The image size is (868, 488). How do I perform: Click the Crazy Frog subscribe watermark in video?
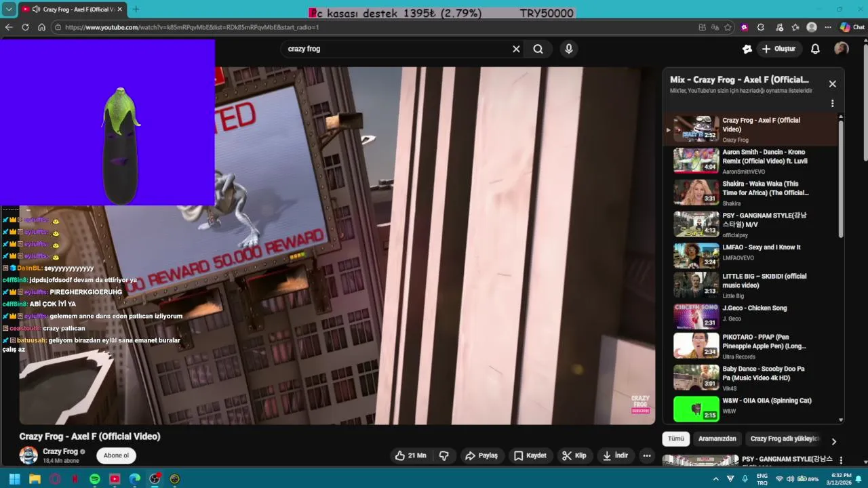[640, 405]
